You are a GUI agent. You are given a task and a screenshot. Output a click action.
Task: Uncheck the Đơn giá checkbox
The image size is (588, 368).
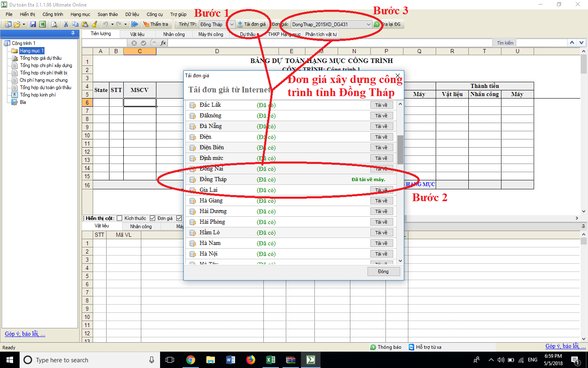153,218
